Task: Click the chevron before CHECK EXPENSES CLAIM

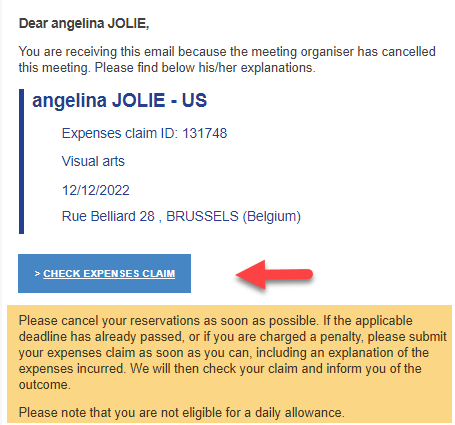Action: [37, 274]
